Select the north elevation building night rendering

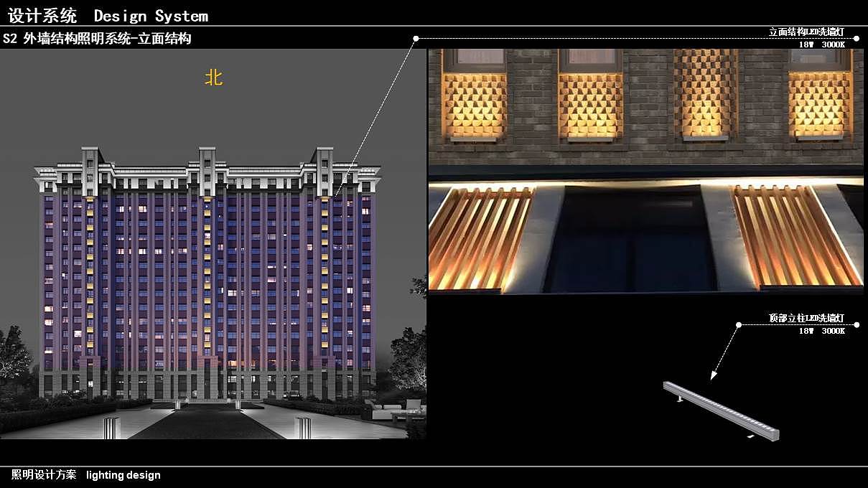click(x=213, y=244)
